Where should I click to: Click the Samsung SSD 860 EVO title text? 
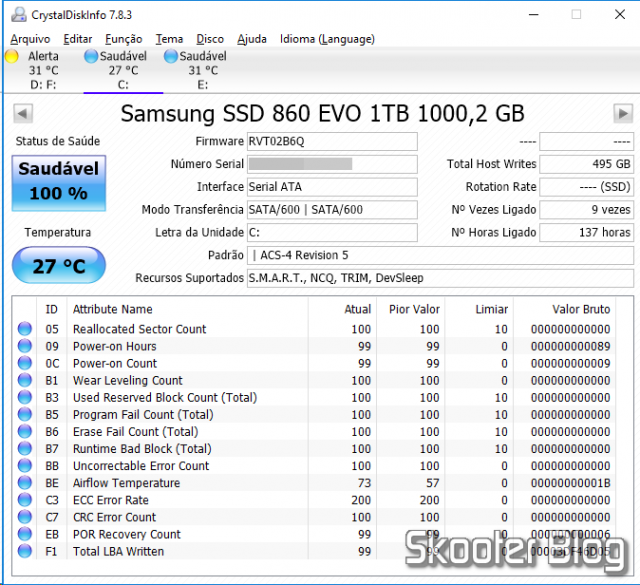tap(322, 113)
